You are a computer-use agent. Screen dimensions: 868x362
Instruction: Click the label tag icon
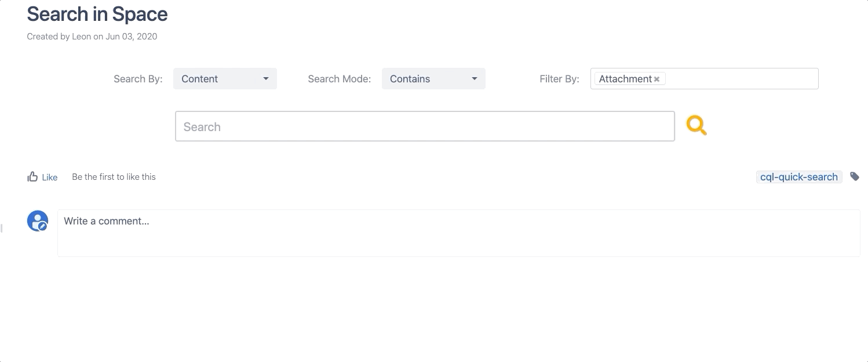[x=854, y=176]
